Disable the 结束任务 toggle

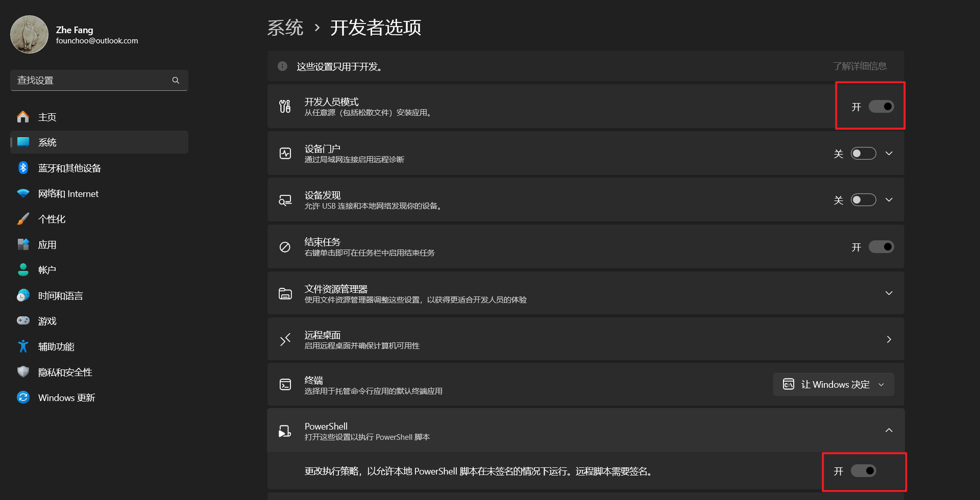(881, 247)
